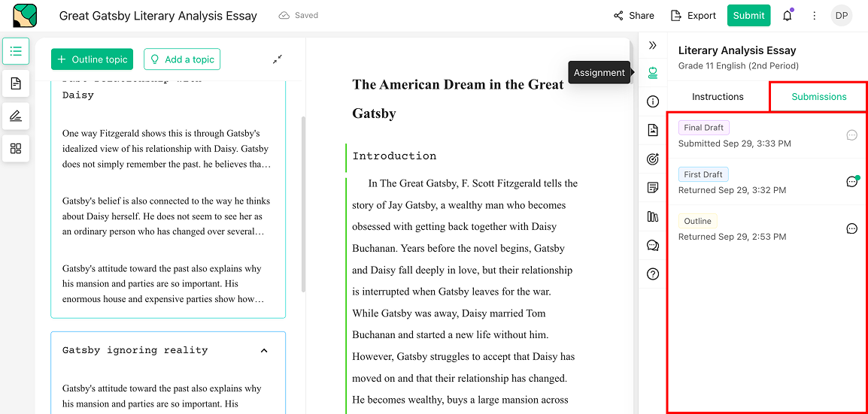Click the outline panel scrollbar
This screenshot has height=414, width=868.
pyautogui.click(x=303, y=204)
